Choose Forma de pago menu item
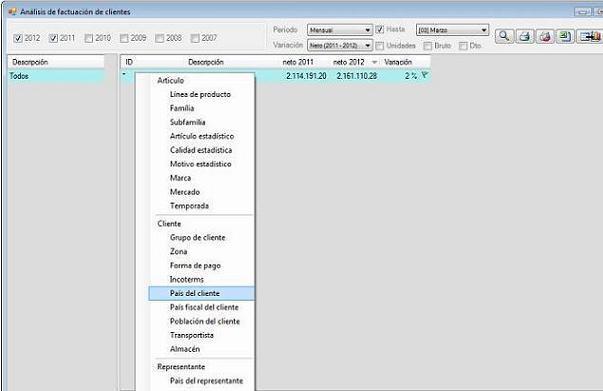 [195, 265]
